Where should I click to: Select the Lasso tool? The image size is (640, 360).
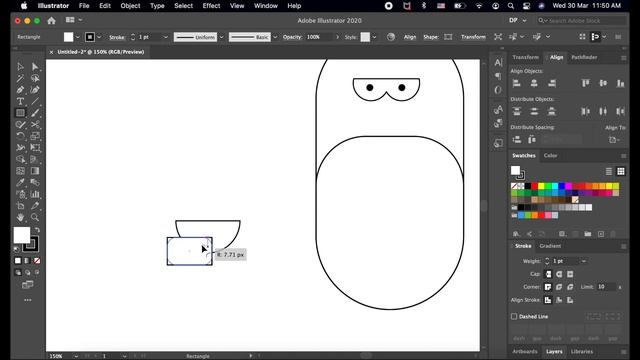pos(35,78)
